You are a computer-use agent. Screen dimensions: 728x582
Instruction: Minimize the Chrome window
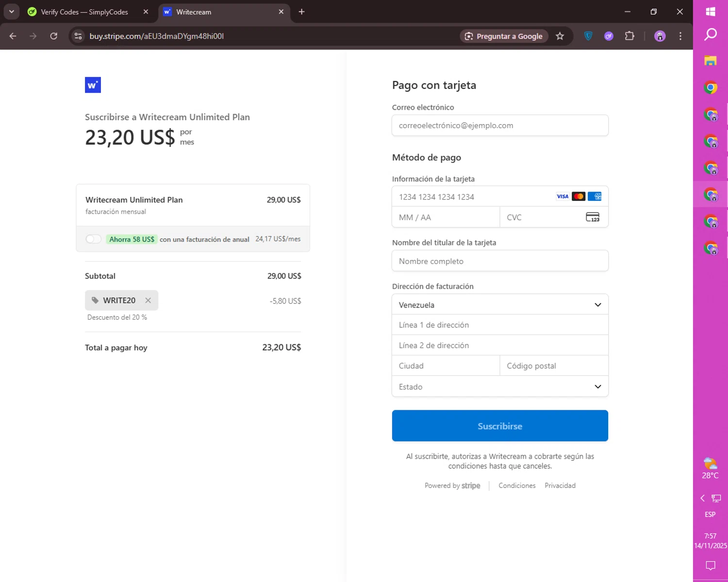tap(628, 12)
